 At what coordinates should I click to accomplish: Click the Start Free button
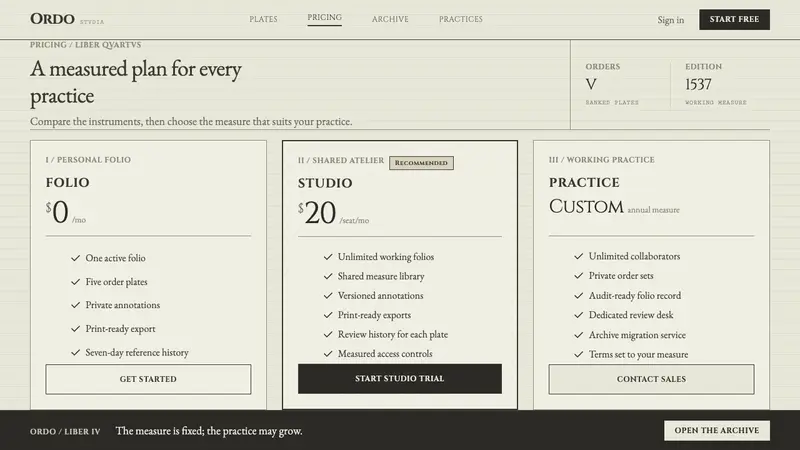click(734, 19)
